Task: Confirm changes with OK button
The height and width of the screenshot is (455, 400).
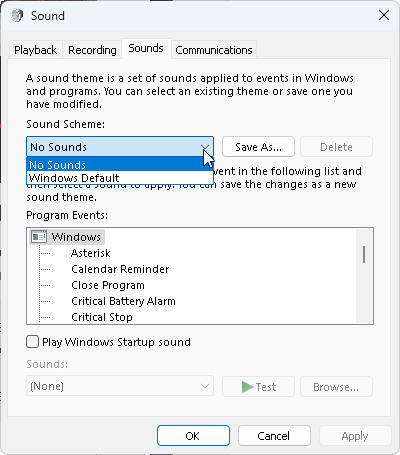Action: (193, 436)
